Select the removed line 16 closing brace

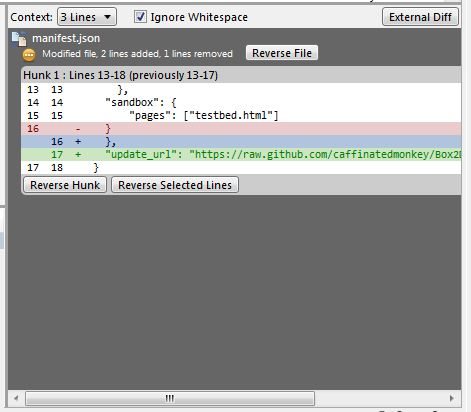(241, 129)
